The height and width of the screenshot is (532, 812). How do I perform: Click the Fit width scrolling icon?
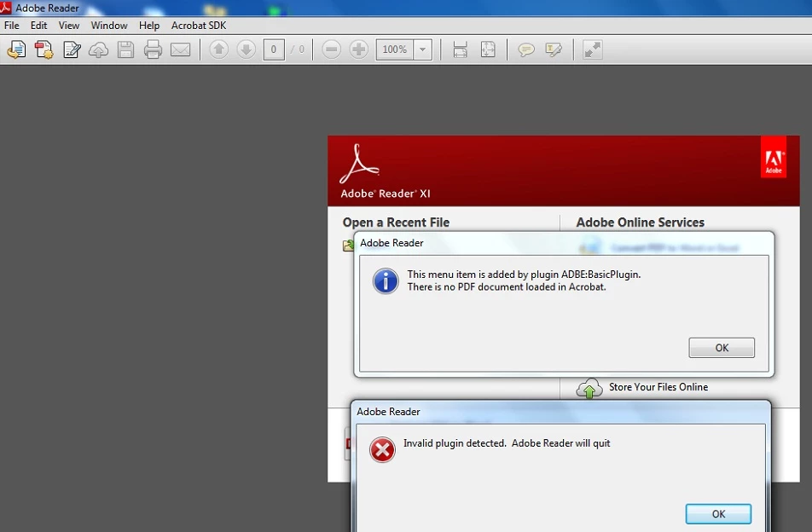pos(460,49)
